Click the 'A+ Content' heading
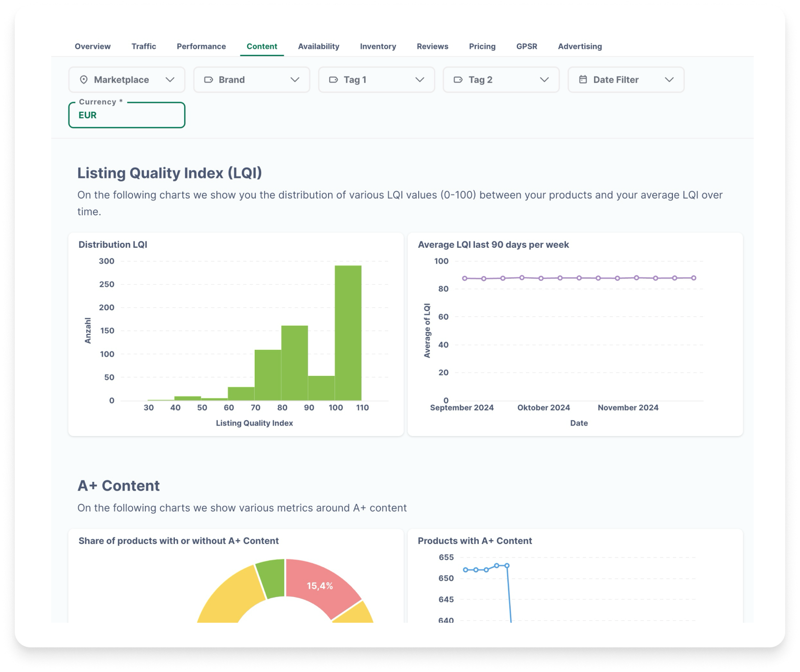The width and height of the screenshot is (800, 672). pyautogui.click(x=119, y=486)
